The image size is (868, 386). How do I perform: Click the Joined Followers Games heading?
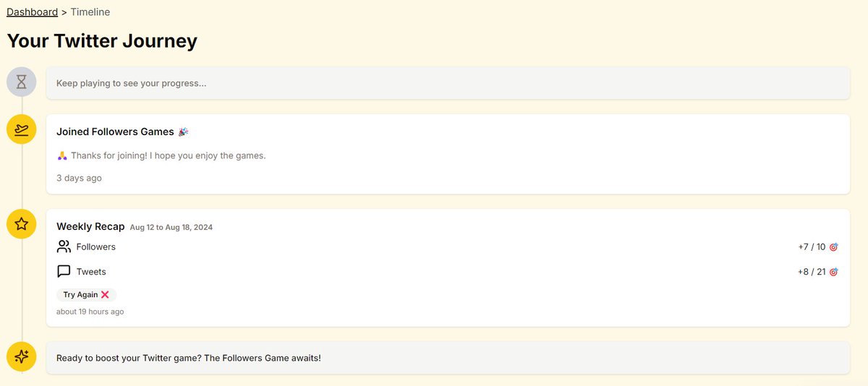coord(115,132)
